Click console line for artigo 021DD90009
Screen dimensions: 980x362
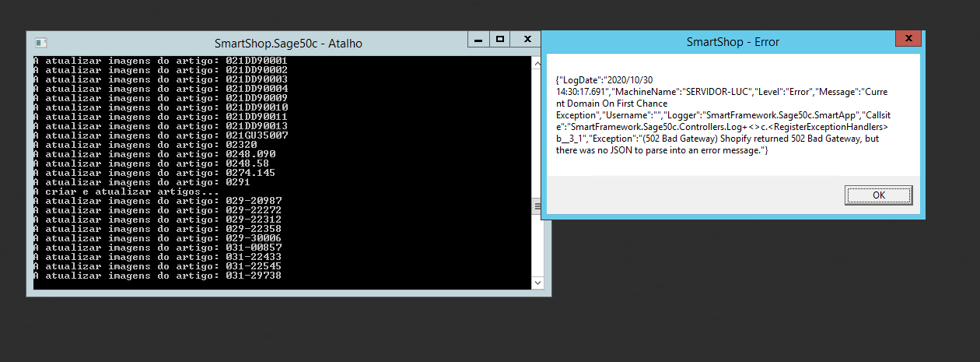[161, 97]
